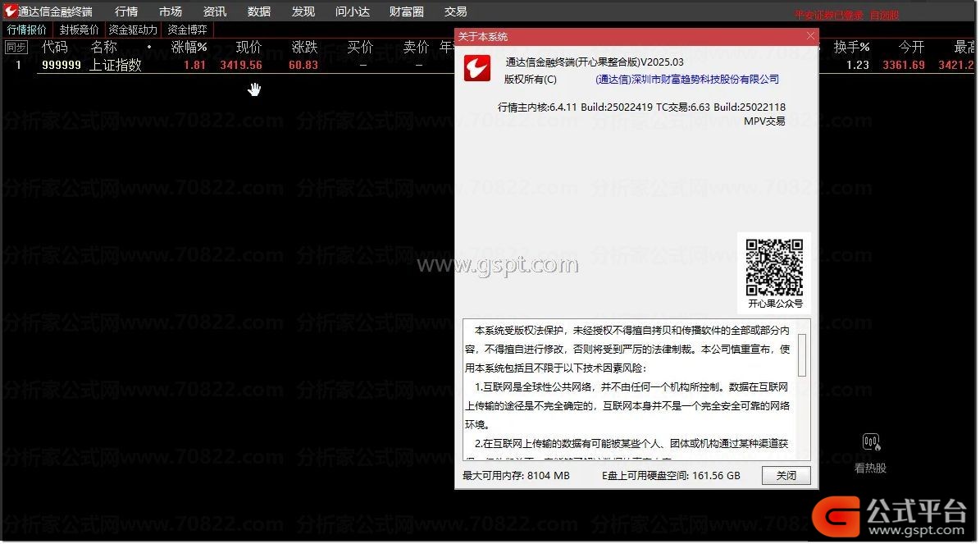980x544 pixels.
Task: Click the 1.81 涨幅 value
Action: coord(195,65)
